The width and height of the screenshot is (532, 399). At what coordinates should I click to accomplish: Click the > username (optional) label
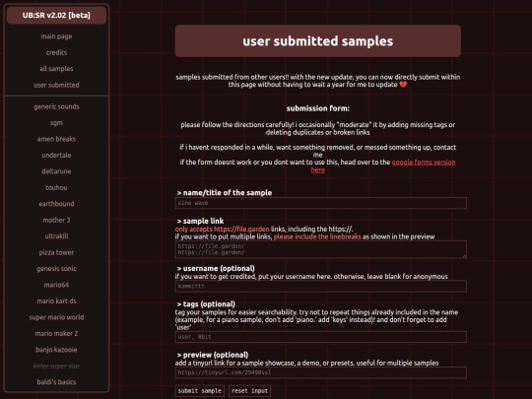216,268
